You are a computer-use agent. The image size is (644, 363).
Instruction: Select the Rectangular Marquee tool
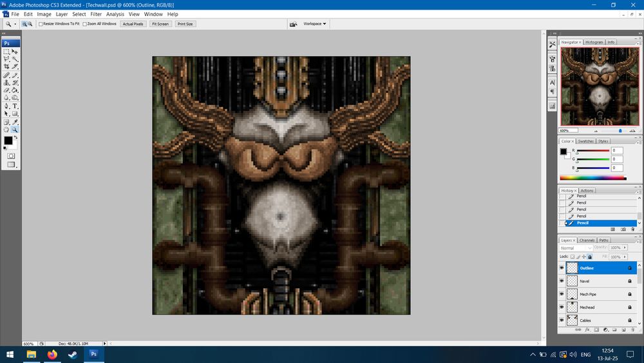[6, 52]
